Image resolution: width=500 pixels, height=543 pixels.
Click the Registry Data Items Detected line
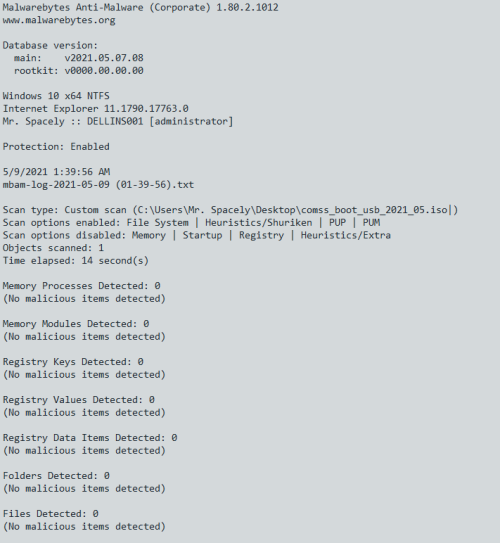pyautogui.click(x=90, y=438)
